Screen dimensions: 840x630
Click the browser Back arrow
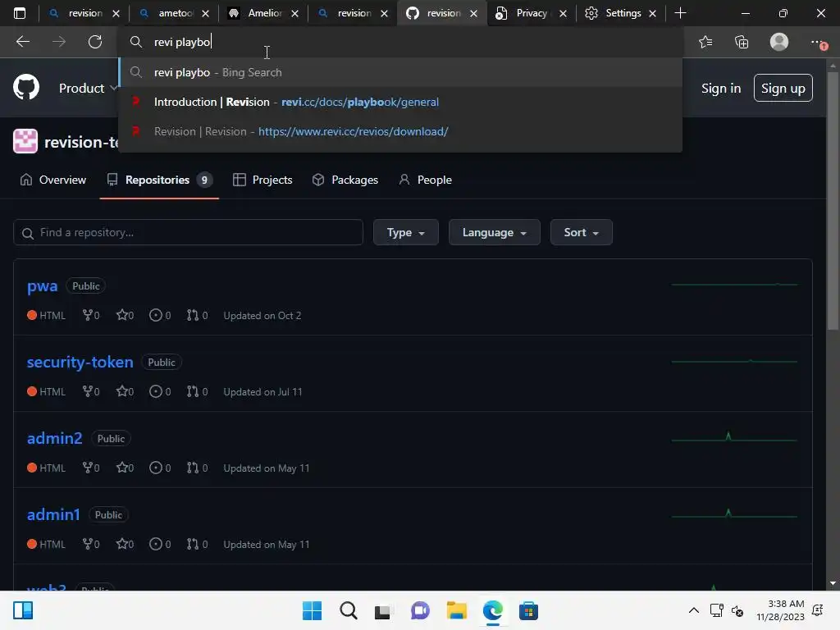[22, 42]
